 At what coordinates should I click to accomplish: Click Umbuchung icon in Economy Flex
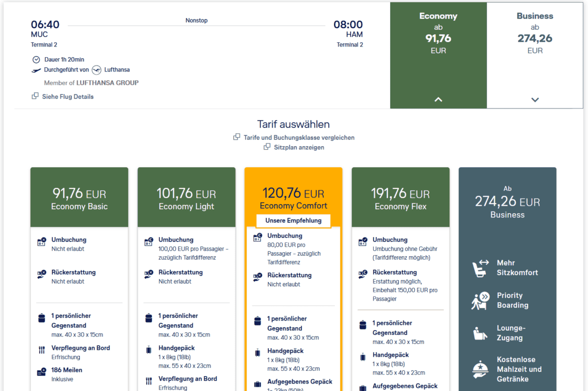coord(362,242)
